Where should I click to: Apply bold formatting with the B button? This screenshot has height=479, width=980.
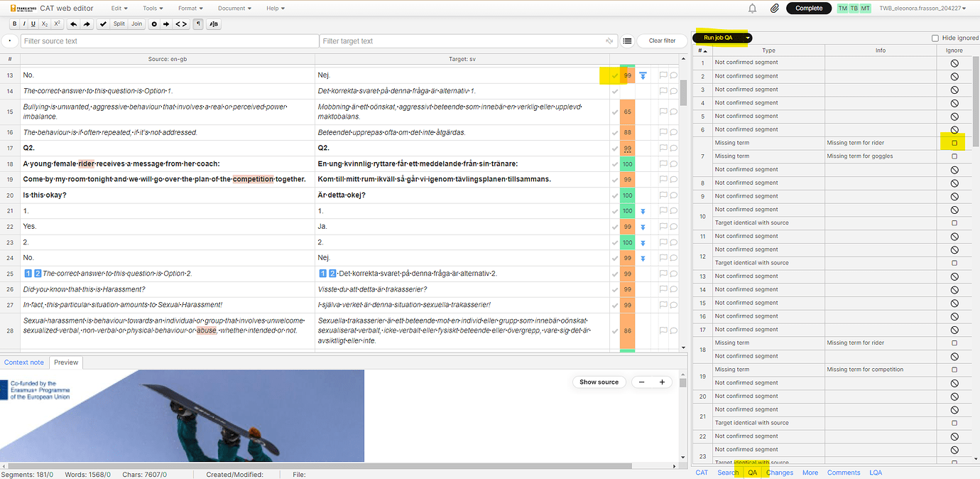14,24
